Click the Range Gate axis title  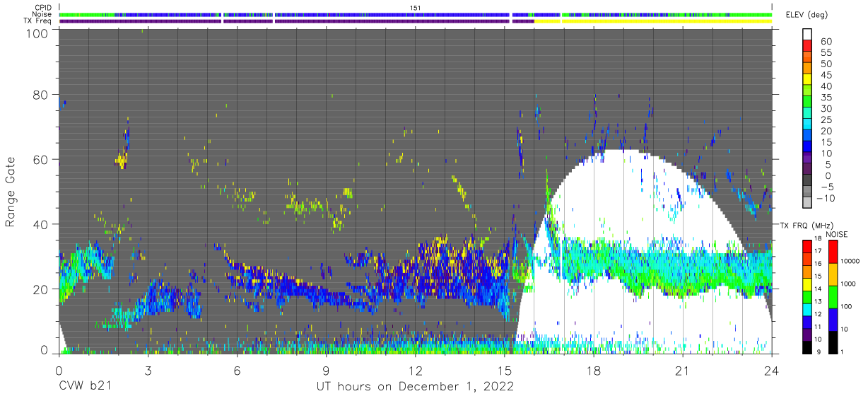coord(11,191)
